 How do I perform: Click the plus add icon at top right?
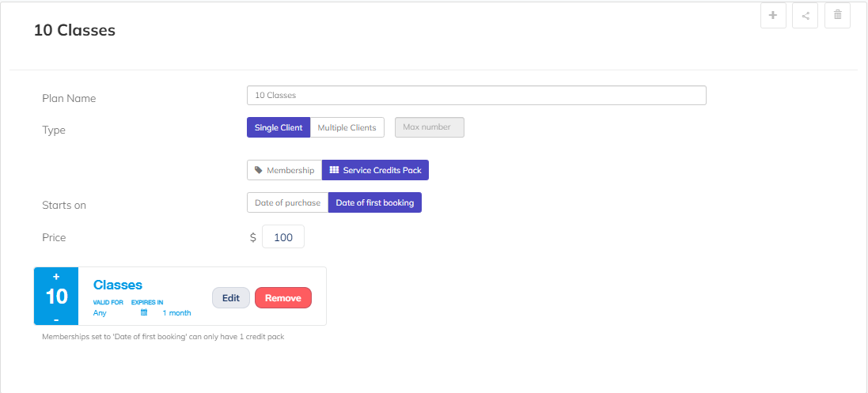coord(773,16)
